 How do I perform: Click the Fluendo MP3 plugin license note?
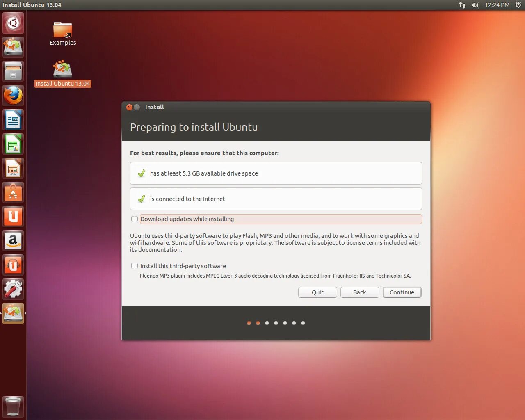tap(275, 276)
